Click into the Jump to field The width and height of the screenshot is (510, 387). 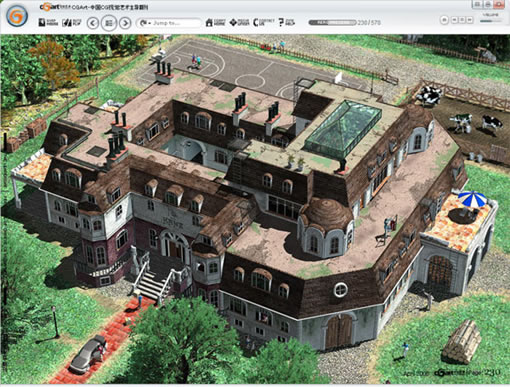tap(169, 23)
